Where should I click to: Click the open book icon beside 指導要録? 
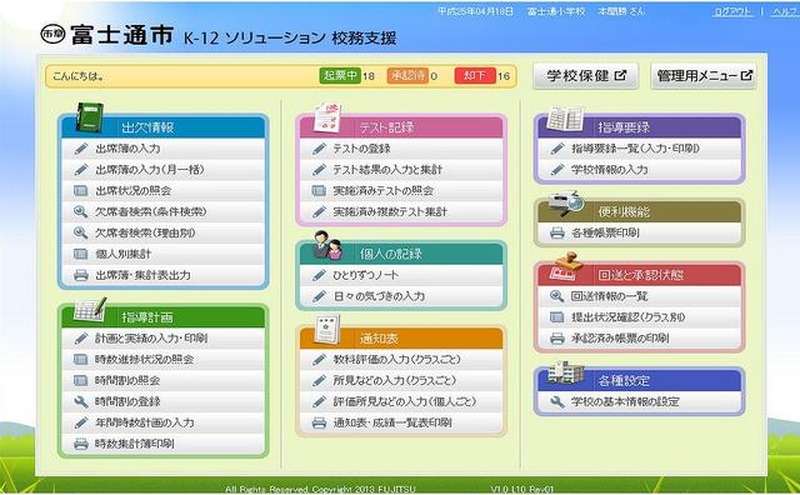tap(564, 121)
